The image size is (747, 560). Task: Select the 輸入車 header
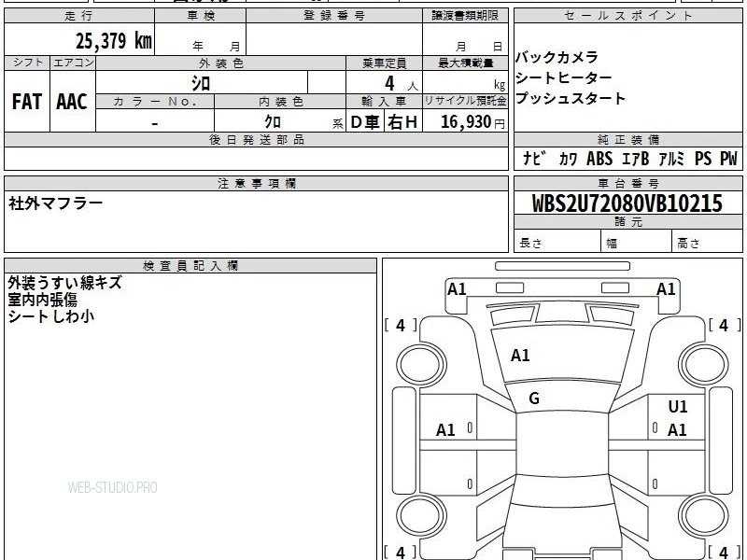(x=384, y=102)
